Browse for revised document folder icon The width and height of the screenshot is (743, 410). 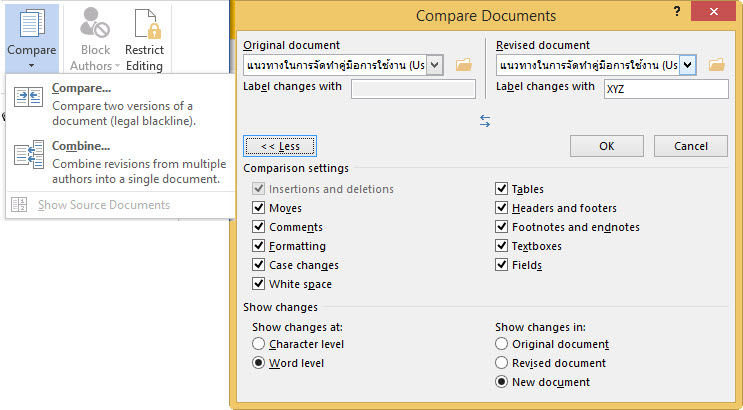pos(716,65)
